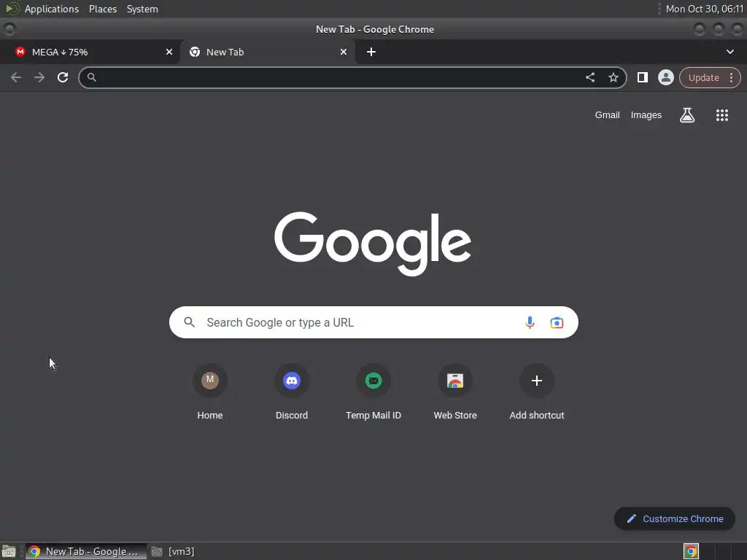Expand the tab search dropdown arrow
The image size is (747, 560).
tap(729, 52)
